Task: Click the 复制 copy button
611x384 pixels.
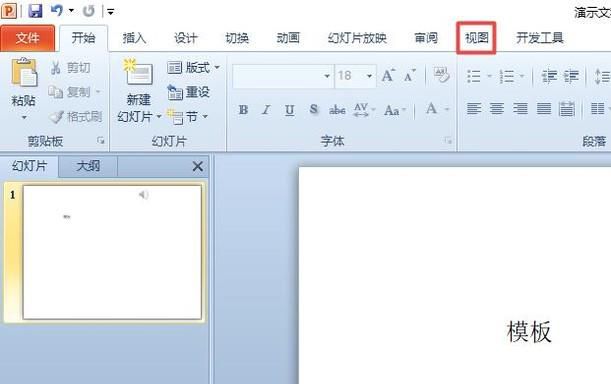Action: tap(74, 92)
